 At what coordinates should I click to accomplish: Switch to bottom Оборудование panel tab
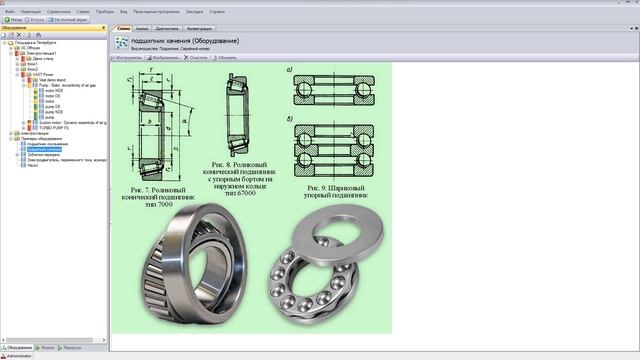(17, 348)
